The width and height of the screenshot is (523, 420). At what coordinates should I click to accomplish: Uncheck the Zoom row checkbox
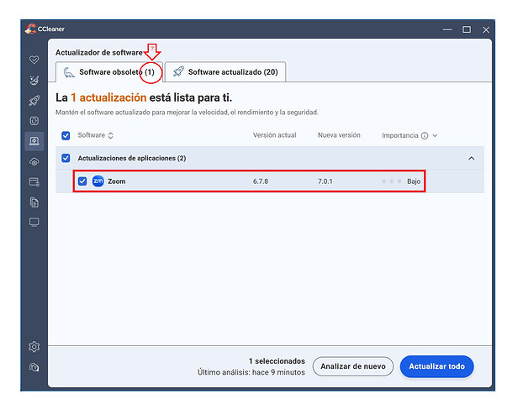point(82,181)
